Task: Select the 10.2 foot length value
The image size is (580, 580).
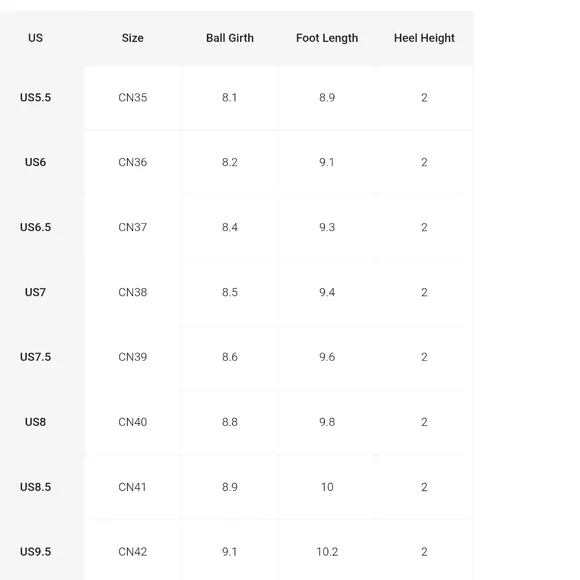Action: [x=327, y=552]
